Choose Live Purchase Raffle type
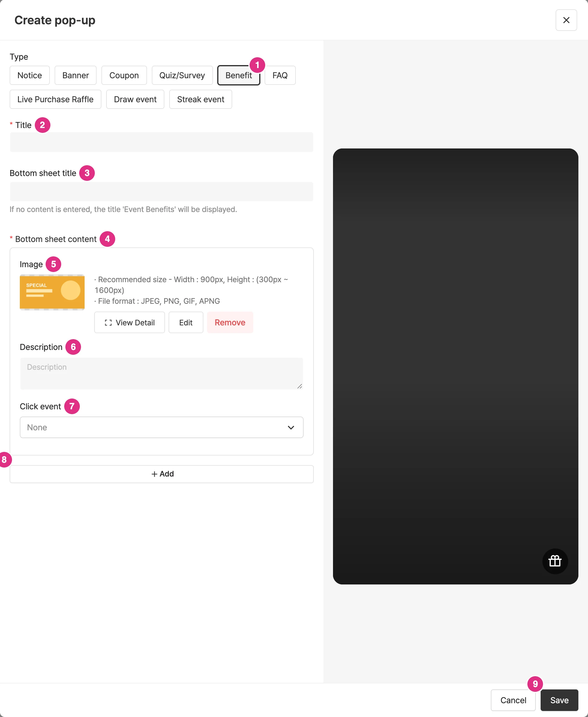 pos(55,99)
